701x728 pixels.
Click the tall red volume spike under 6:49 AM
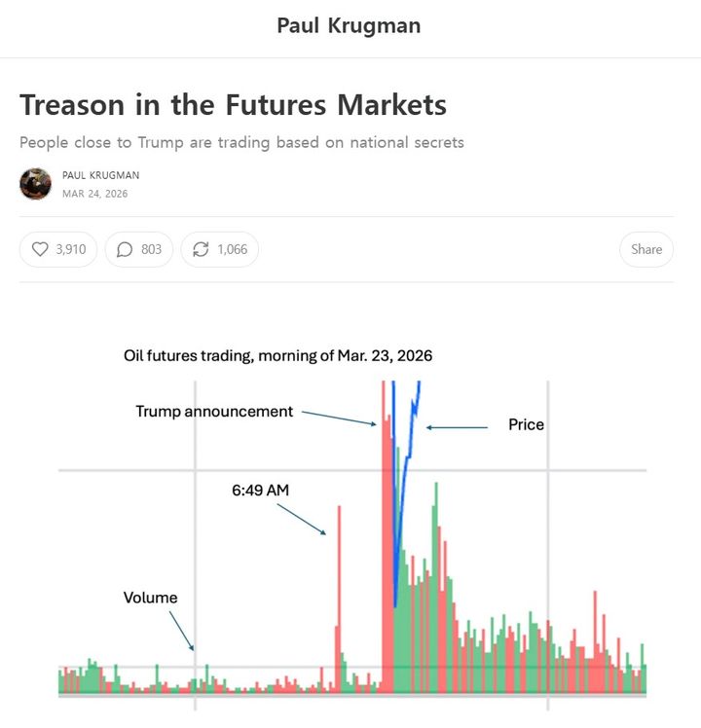point(339,584)
